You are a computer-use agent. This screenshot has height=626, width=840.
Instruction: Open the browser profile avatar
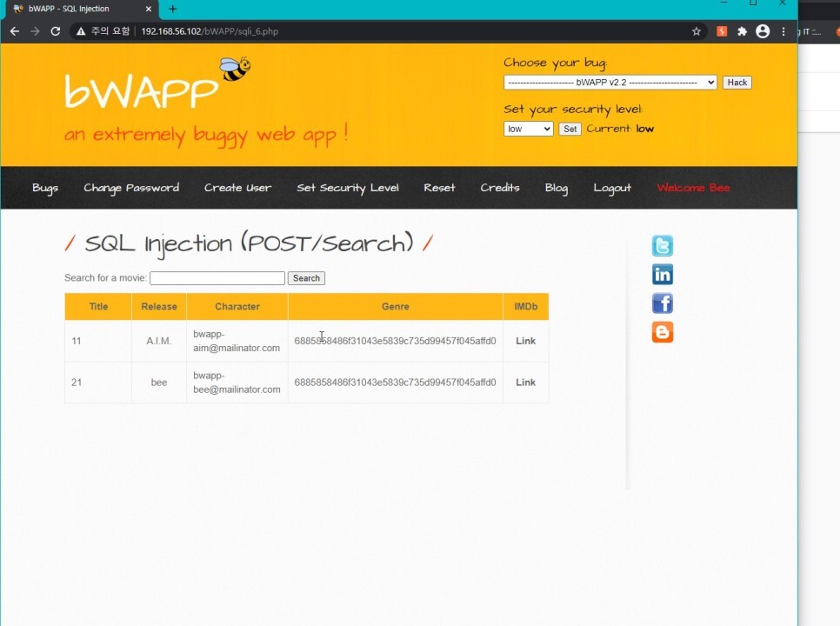click(763, 31)
